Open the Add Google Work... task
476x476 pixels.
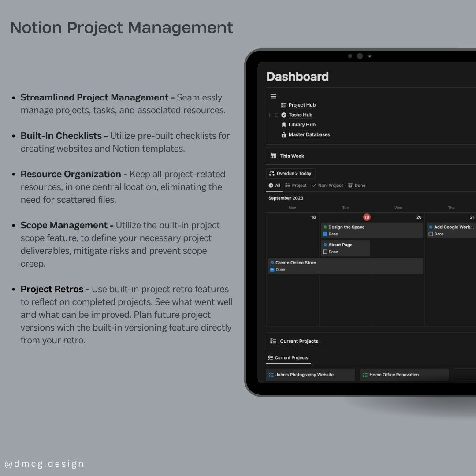451,230
